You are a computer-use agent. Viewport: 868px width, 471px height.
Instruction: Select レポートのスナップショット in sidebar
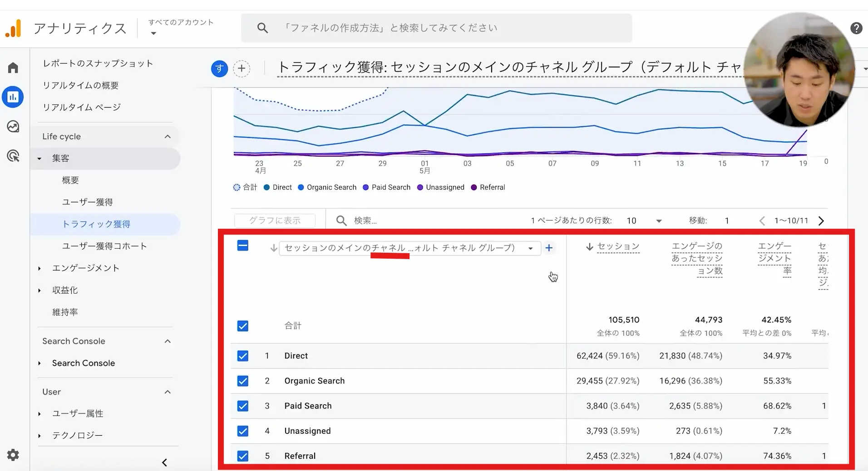pos(98,64)
